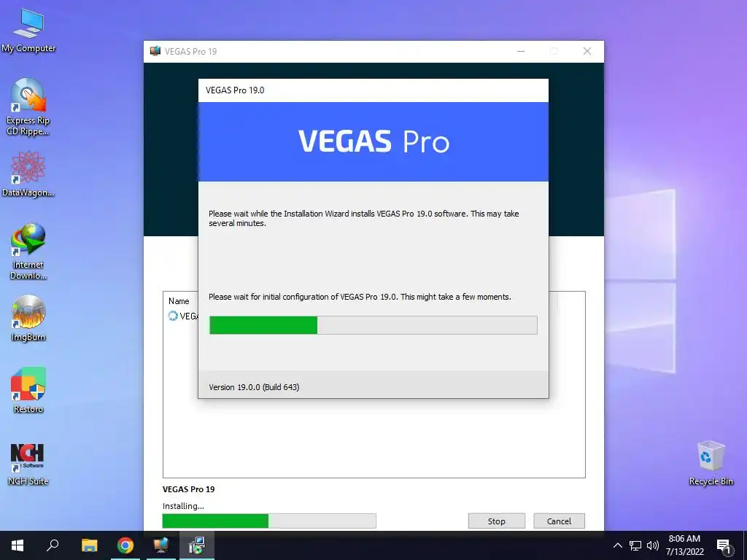Click the Cancel button
Image resolution: width=747 pixels, height=560 pixels.
pos(559,521)
